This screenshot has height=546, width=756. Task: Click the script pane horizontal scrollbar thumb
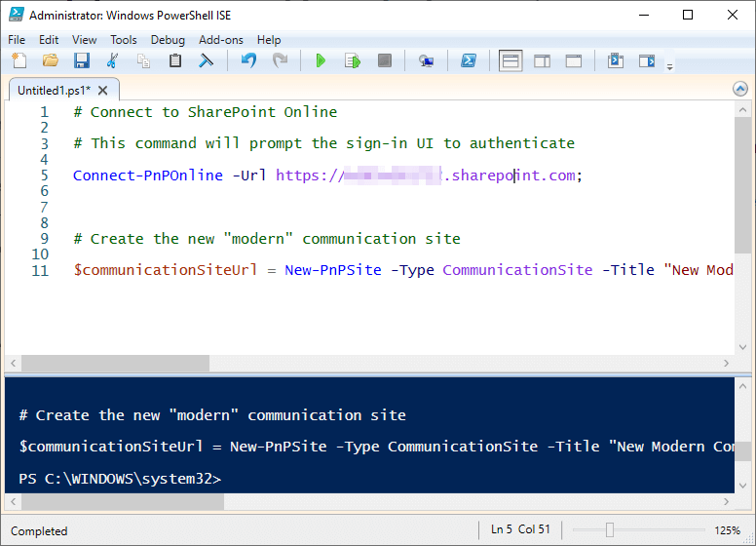pyautogui.click(x=115, y=364)
